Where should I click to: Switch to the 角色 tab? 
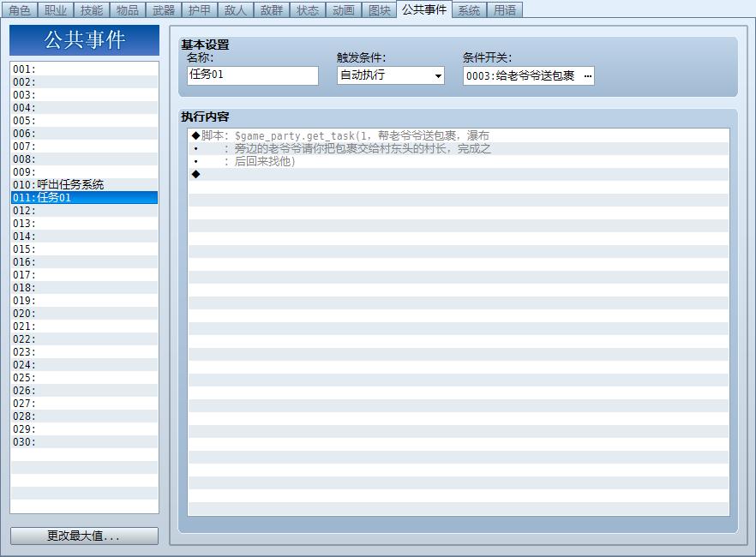click(x=19, y=9)
